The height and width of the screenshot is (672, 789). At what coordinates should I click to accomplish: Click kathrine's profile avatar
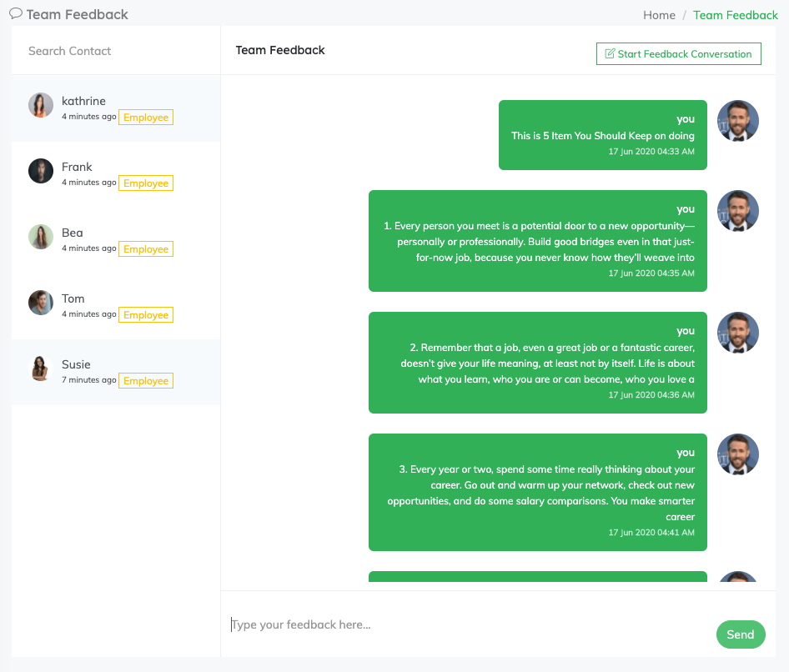(x=41, y=105)
